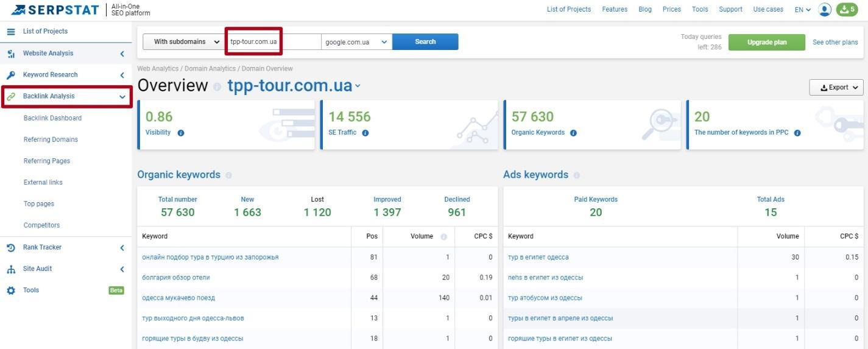Click info icon in Volume column header
The width and height of the screenshot is (868, 349).
443,236
